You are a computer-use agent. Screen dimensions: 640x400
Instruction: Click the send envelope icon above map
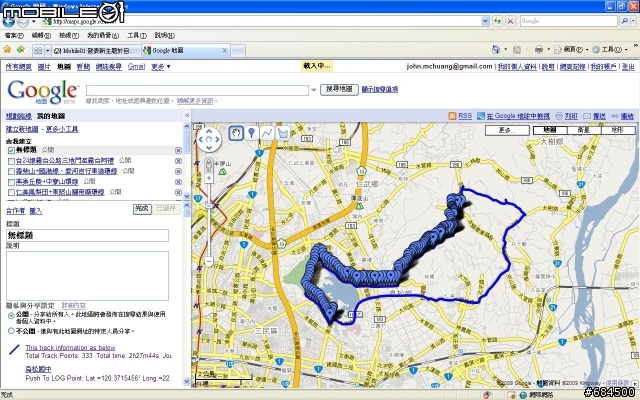(x=587, y=116)
